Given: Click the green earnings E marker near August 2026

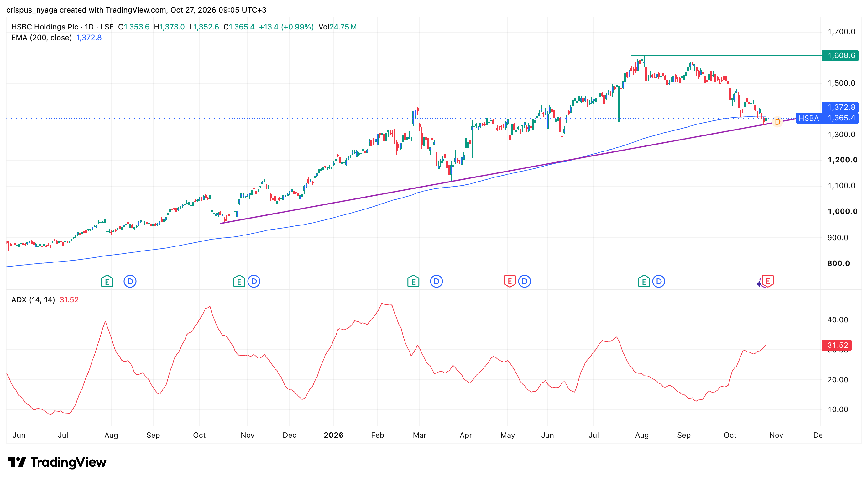Looking at the screenshot, I should tap(644, 281).
